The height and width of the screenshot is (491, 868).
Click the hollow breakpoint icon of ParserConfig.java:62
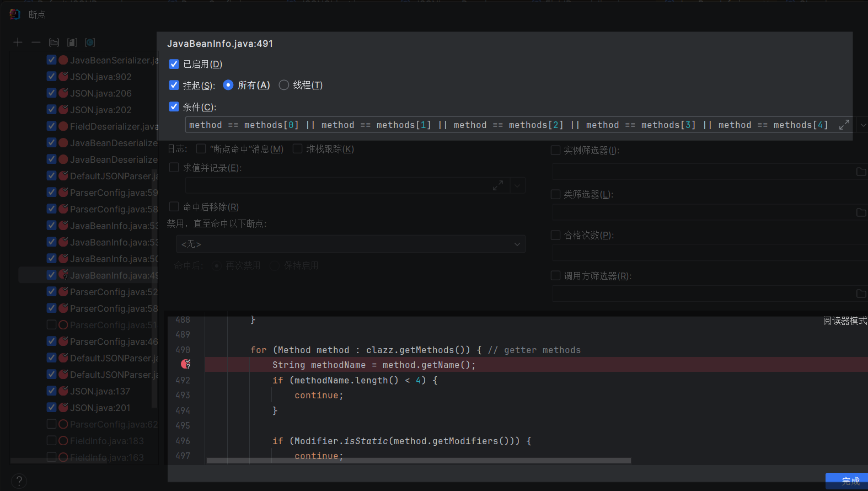point(63,424)
